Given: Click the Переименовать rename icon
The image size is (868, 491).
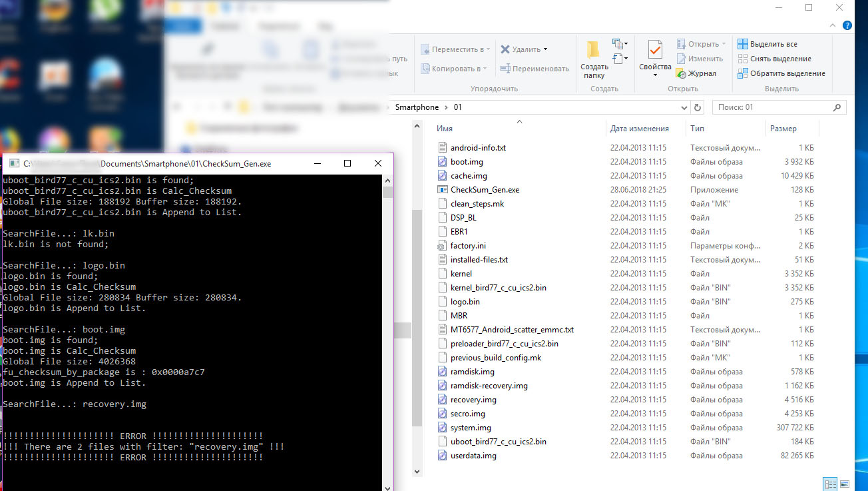Looking at the screenshot, I should (x=505, y=69).
